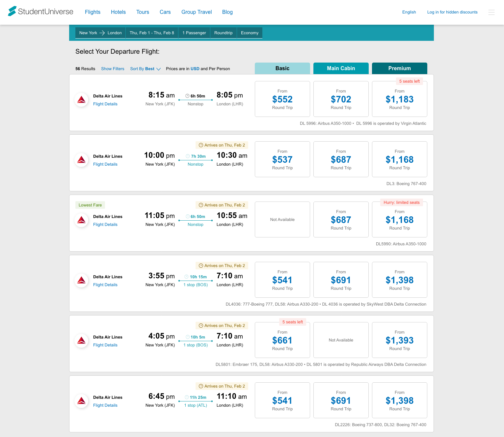Select $1,168 fare with limited seats
The width and height of the screenshot is (504, 437).
(400, 219)
